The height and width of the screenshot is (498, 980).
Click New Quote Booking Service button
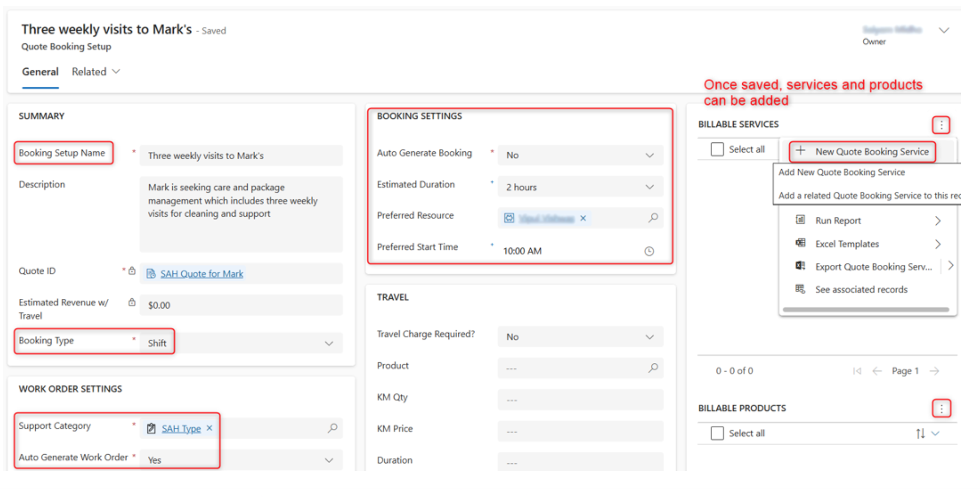(x=863, y=152)
